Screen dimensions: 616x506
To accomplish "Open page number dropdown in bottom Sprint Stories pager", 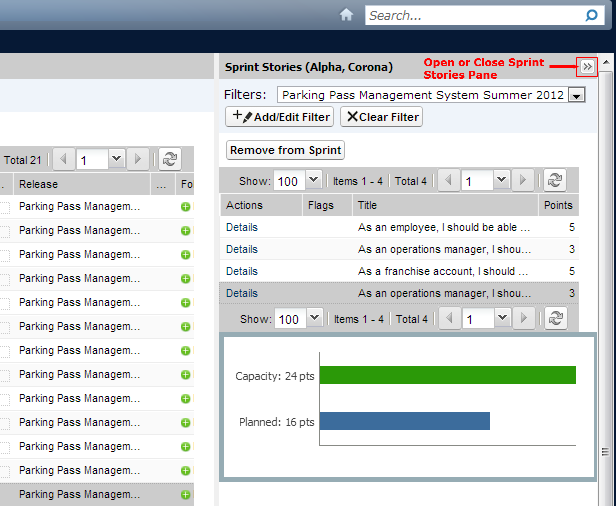I will (x=502, y=317).
